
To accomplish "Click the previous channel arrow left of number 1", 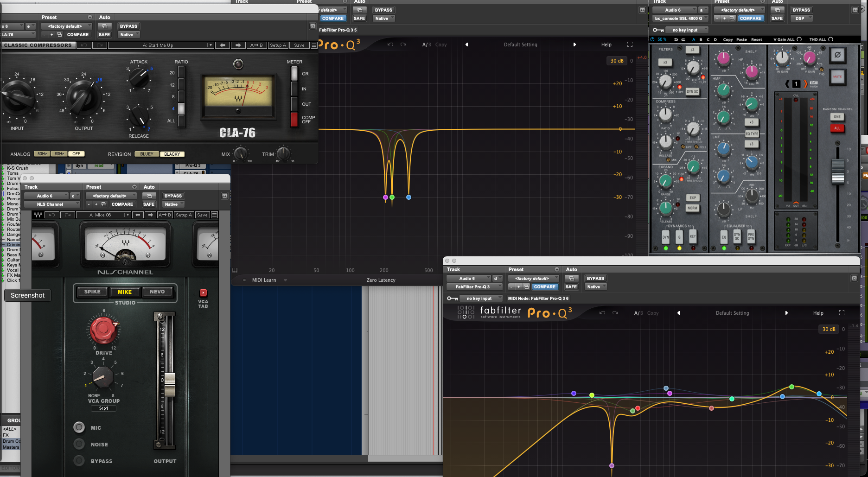I will [787, 84].
